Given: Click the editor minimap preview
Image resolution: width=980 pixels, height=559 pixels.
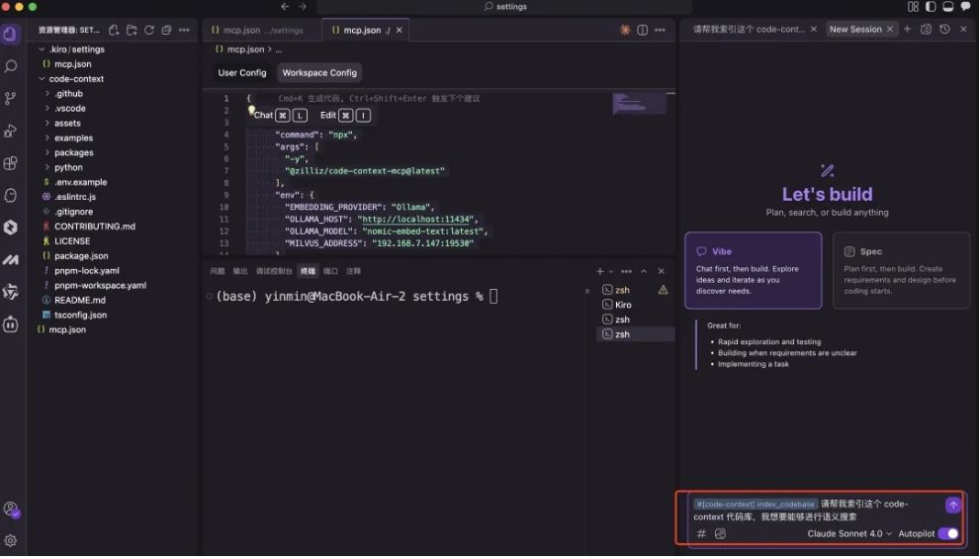Looking at the screenshot, I should coord(639,105).
